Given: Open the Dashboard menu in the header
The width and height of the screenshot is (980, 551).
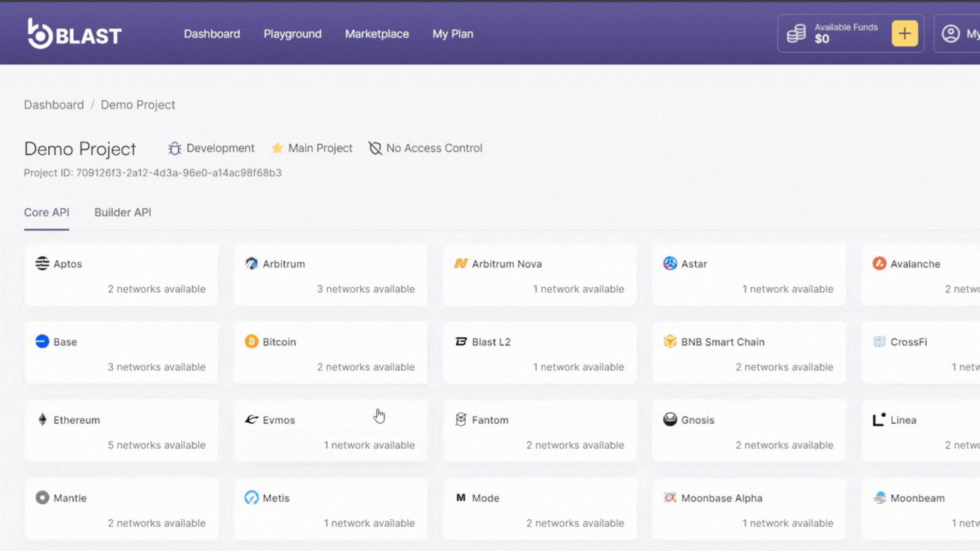Looking at the screenshot, I should (212, 34).
